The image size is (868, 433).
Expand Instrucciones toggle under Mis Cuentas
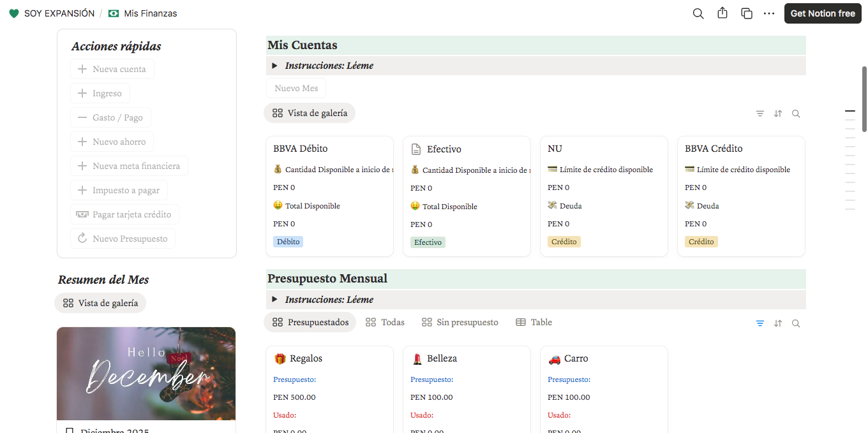click(274, 66)
